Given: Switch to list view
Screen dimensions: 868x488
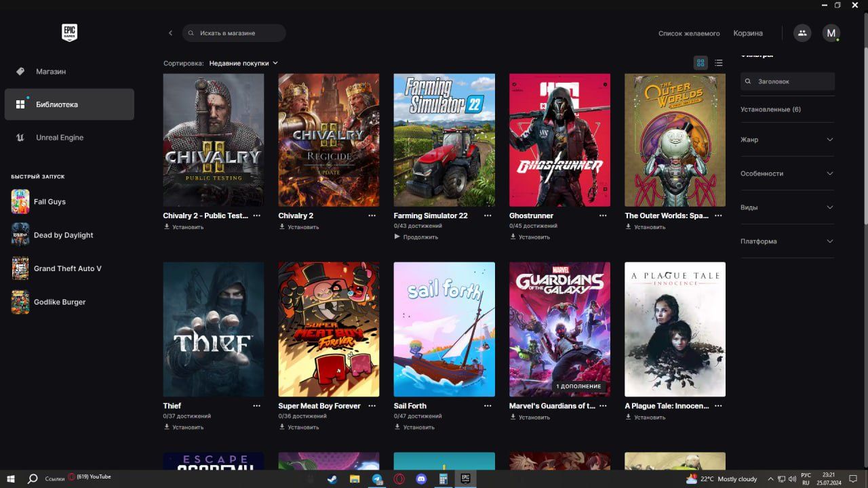Looking at the screenshot, I should (719, 63).
